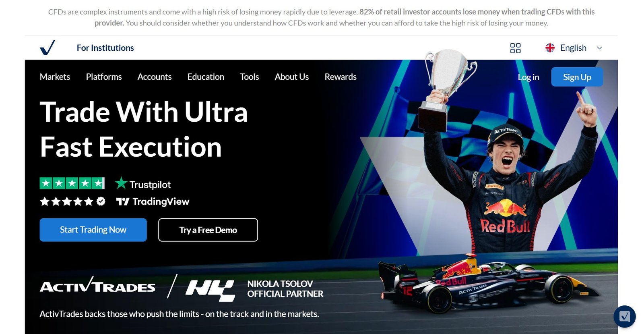Open the For Institutions link

tap(105, 48)
